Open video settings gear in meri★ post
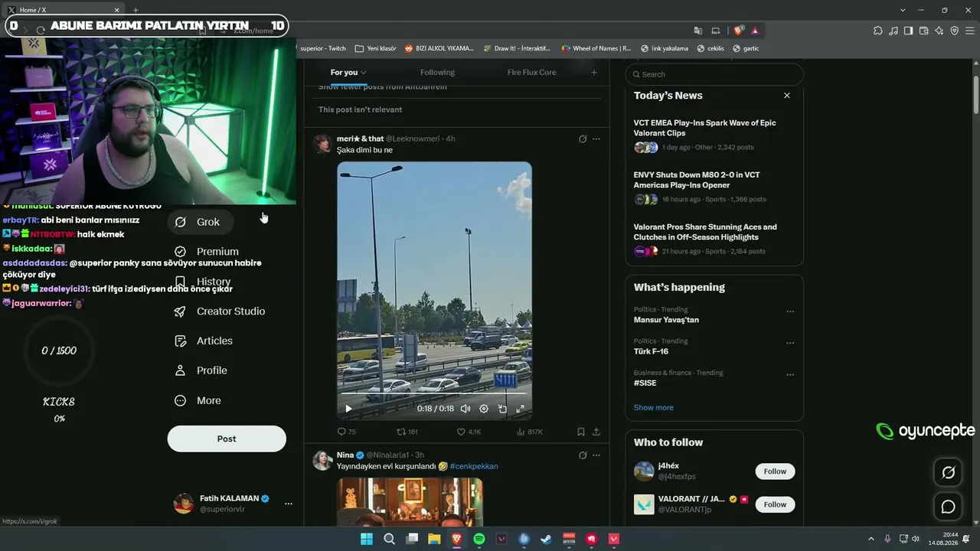 [484, 409]
